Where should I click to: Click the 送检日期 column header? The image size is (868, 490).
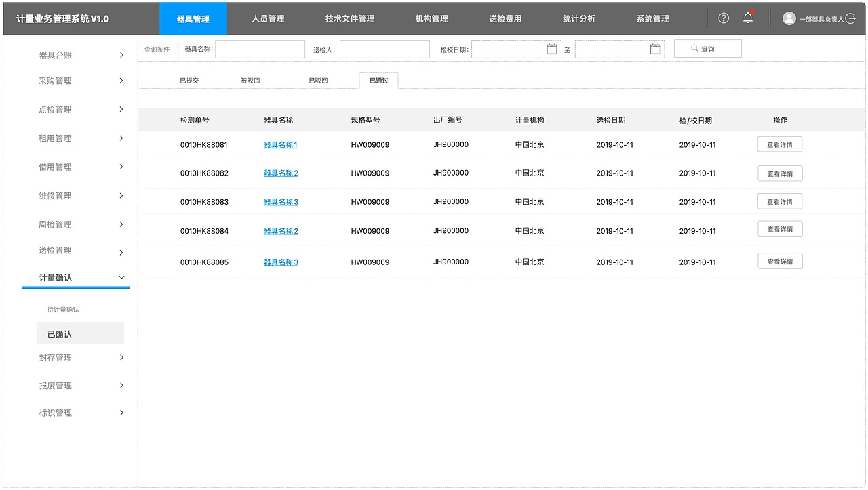(x=611, y=120)
